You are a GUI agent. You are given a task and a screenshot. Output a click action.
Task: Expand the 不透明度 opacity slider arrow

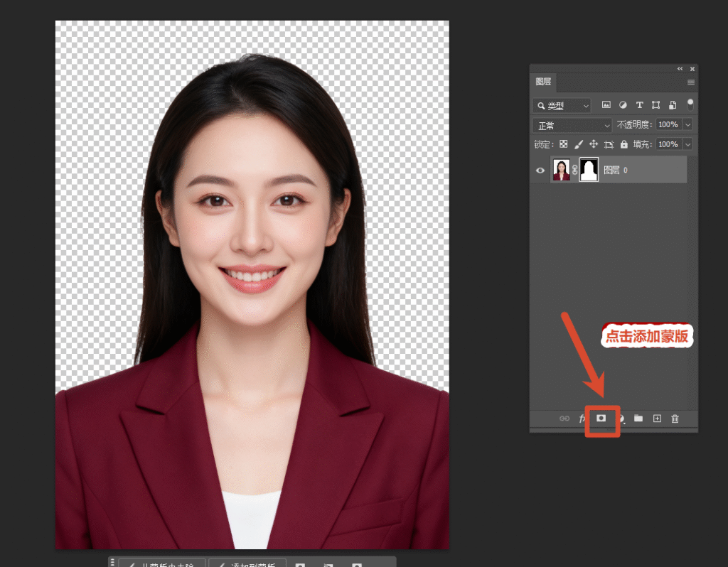click(x=688, y=124)
